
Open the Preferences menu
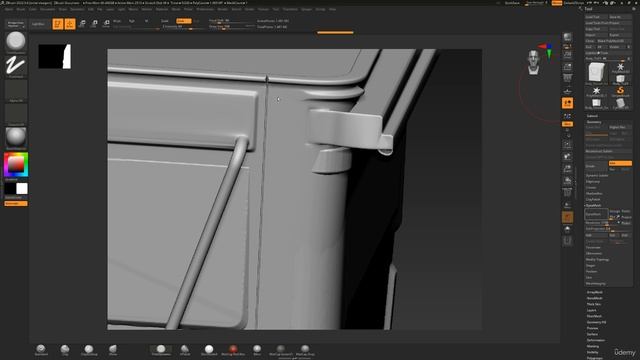(x=205, y=9)
